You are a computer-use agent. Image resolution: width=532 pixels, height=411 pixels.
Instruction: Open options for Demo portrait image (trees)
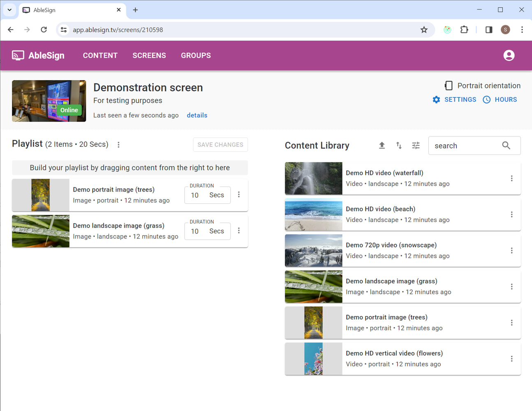[239, 194]
